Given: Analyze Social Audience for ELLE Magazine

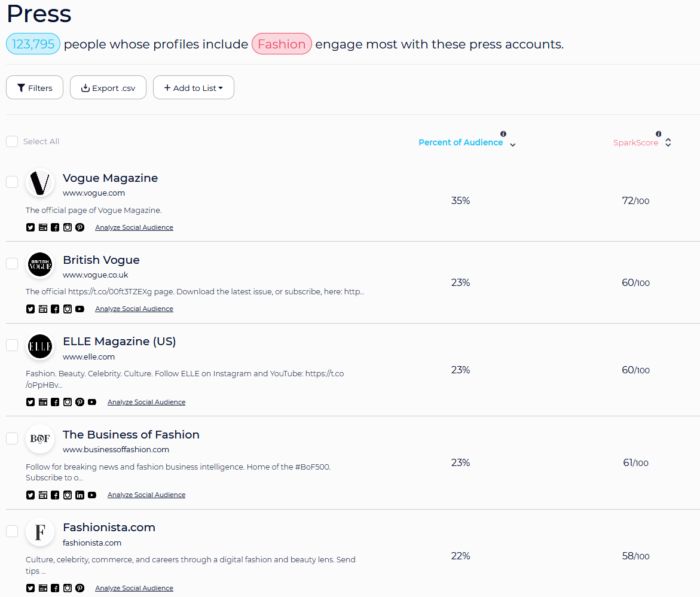Looking at the screenshot, I should [x=146, y=402].
